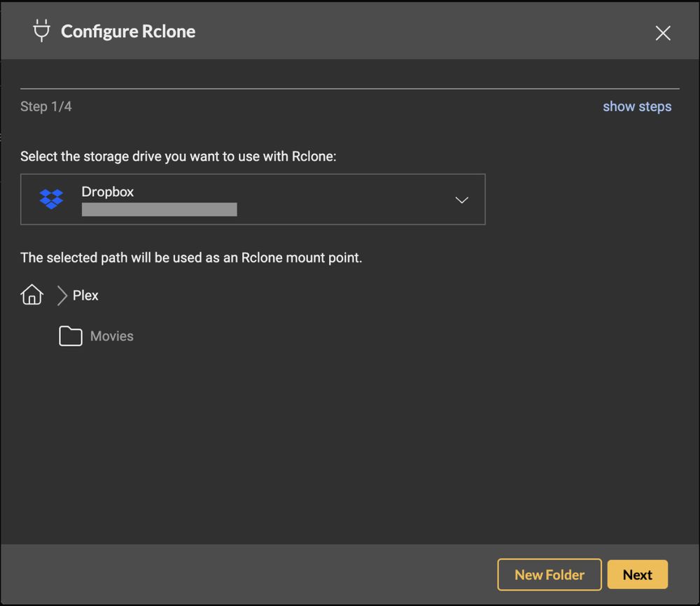Select the Movies folder icon
The image size is (700, 606).
point(71,336)
